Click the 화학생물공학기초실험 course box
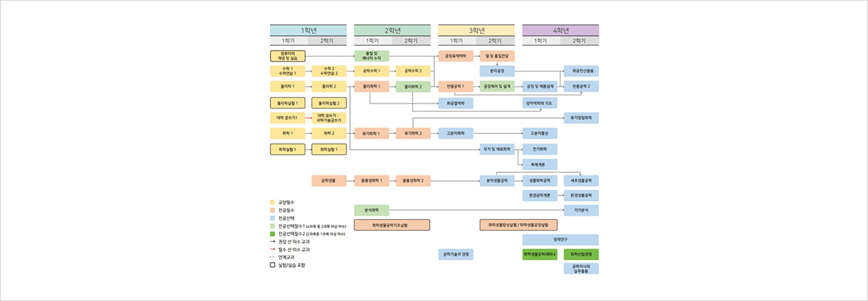The image size is (868, 301). (x=393, y=225)
